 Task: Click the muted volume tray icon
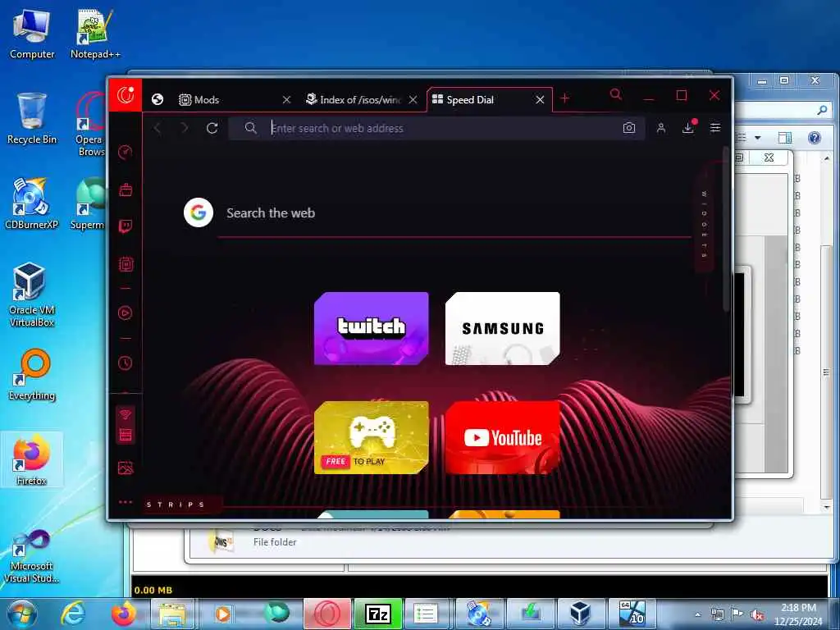click(757, 615)
